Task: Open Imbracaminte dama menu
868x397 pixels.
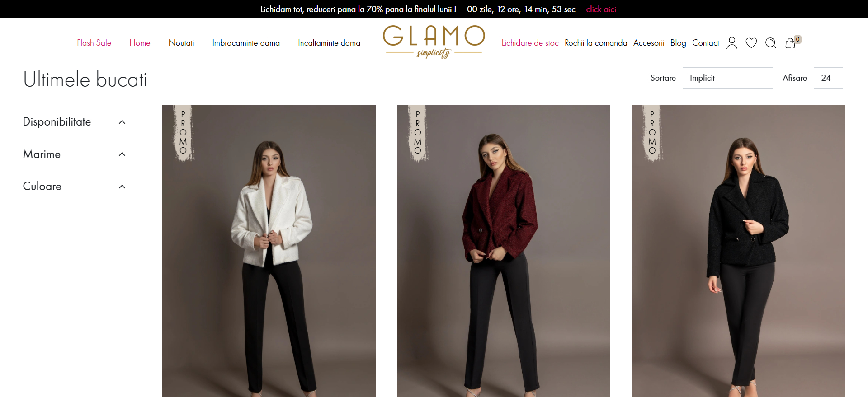Action: 246,43
